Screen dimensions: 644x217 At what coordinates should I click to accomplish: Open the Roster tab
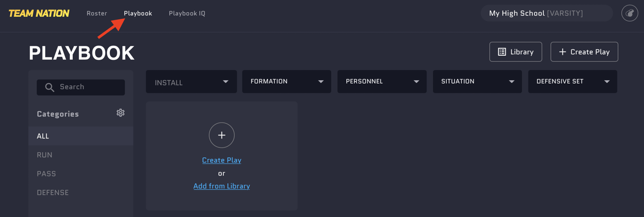[x=97, y=13]
